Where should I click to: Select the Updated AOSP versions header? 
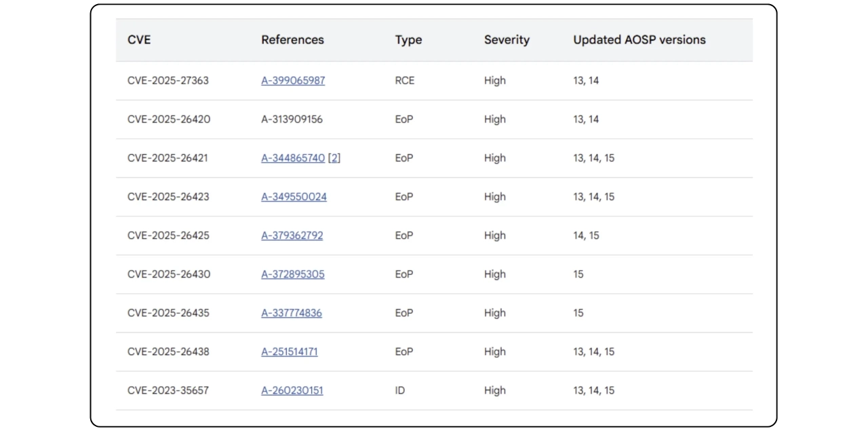click(639, 40)
